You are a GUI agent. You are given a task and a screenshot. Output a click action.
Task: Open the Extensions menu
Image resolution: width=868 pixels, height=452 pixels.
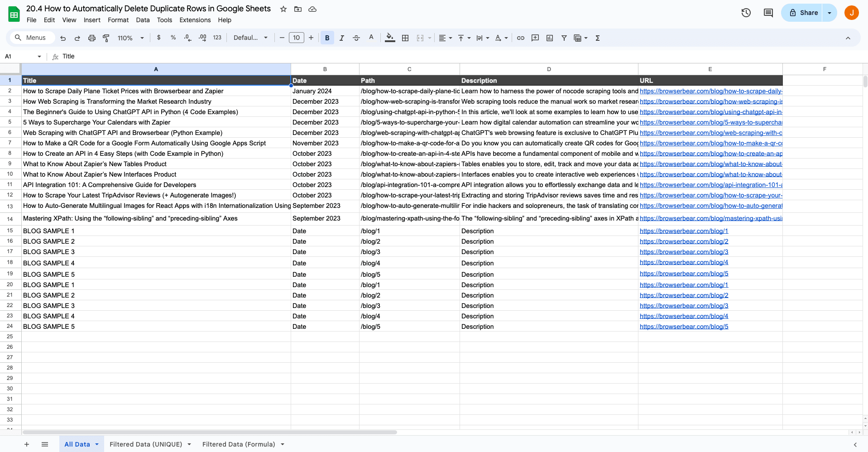click(195, 20)
